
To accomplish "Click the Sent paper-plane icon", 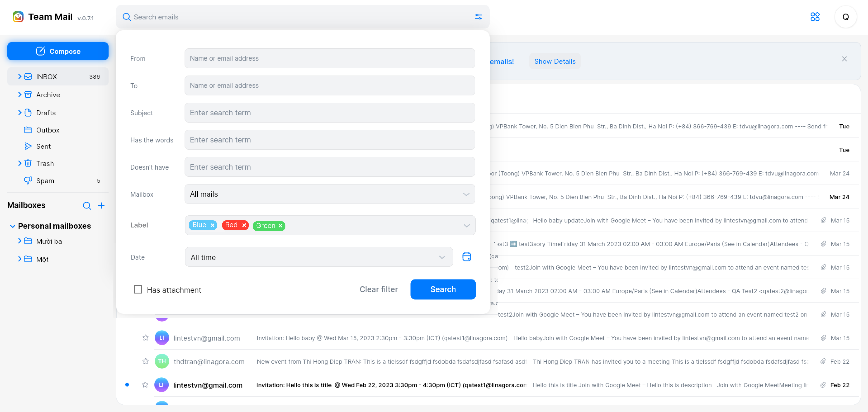I will tap(28, 146).
